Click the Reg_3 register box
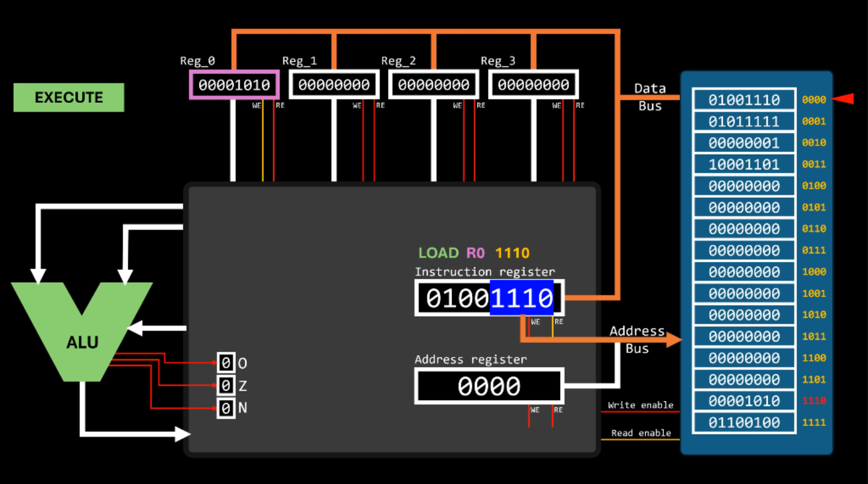 pyautogui.click(x=533, y=85)
